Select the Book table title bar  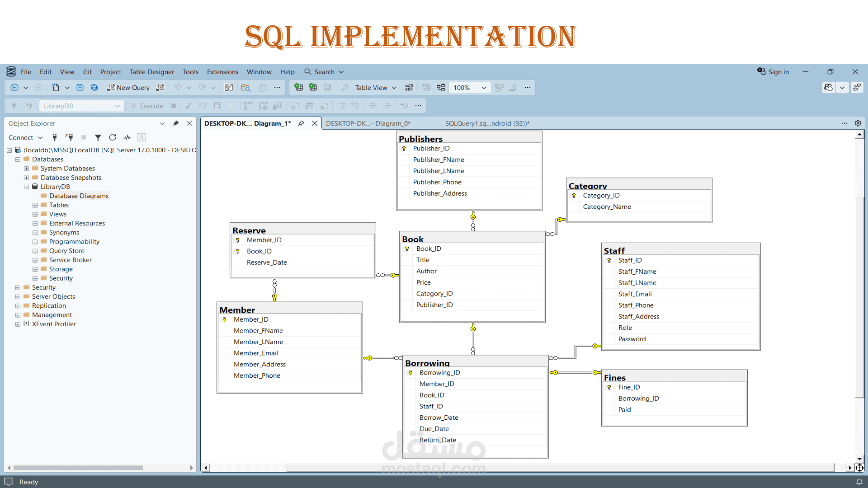pyautogui.click(x=472, y=239)
